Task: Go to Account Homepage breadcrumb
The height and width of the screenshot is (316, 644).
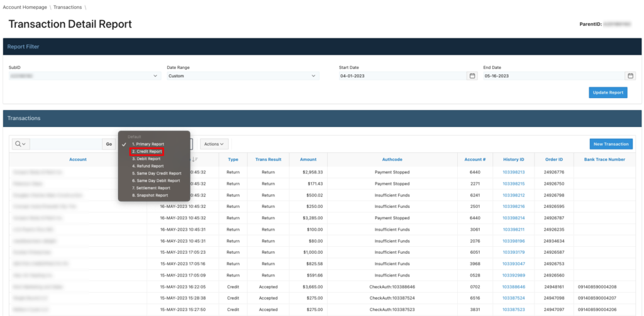Action: tap(26, 6)
